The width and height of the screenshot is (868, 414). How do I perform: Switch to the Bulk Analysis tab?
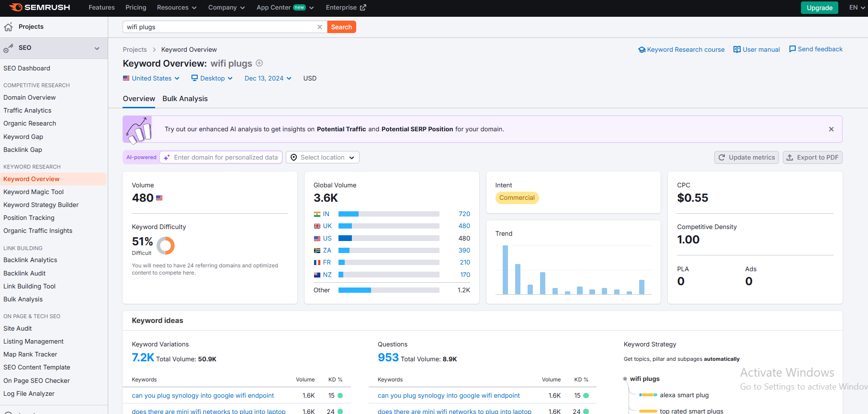tap(185, 99)
